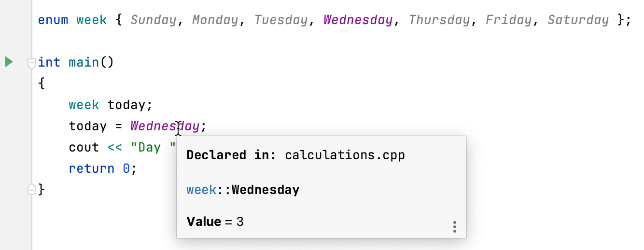The width and height of the screenshot is (644, 250).
Task: Click the blue 'week' link in popup
Action: click(x=201, y=190)
